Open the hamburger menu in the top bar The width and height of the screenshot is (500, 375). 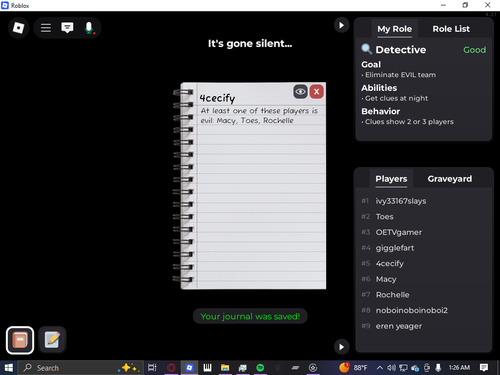click(x=46, y=28)
